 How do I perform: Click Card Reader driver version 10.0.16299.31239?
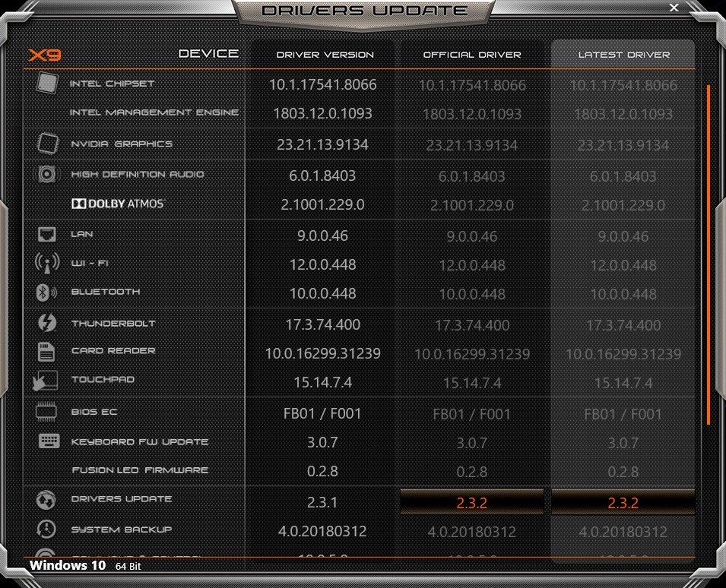323,353
